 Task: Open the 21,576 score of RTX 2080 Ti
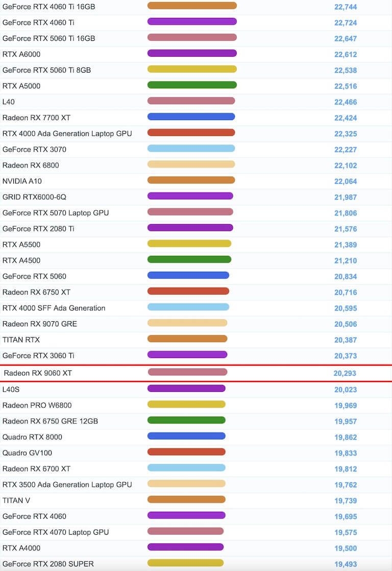click(x=346, y=229)
